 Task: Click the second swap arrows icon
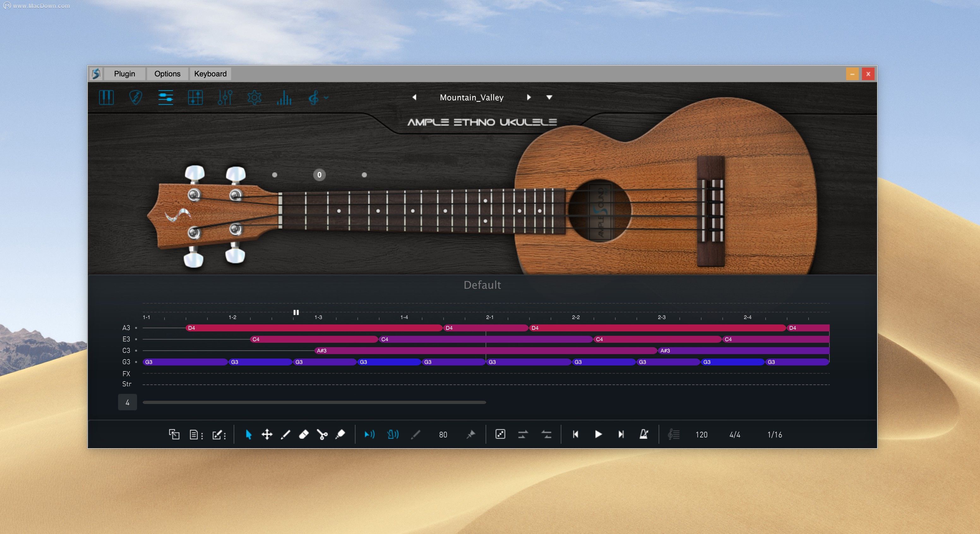546,434
